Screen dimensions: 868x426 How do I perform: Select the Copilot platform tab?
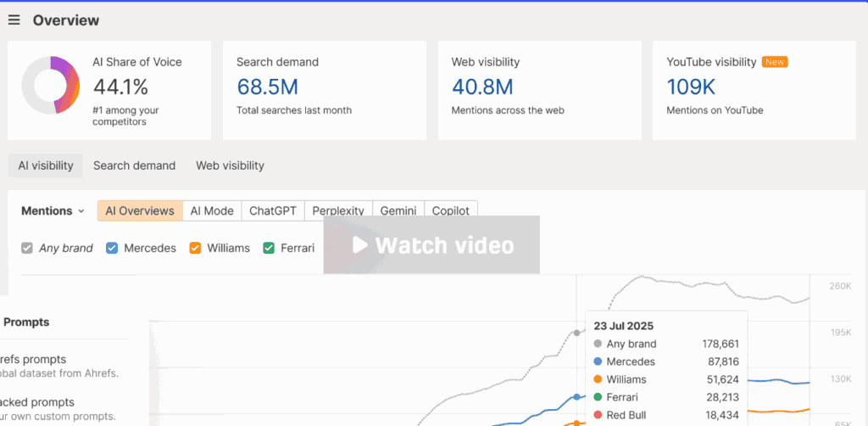click(x=451, y=211)
